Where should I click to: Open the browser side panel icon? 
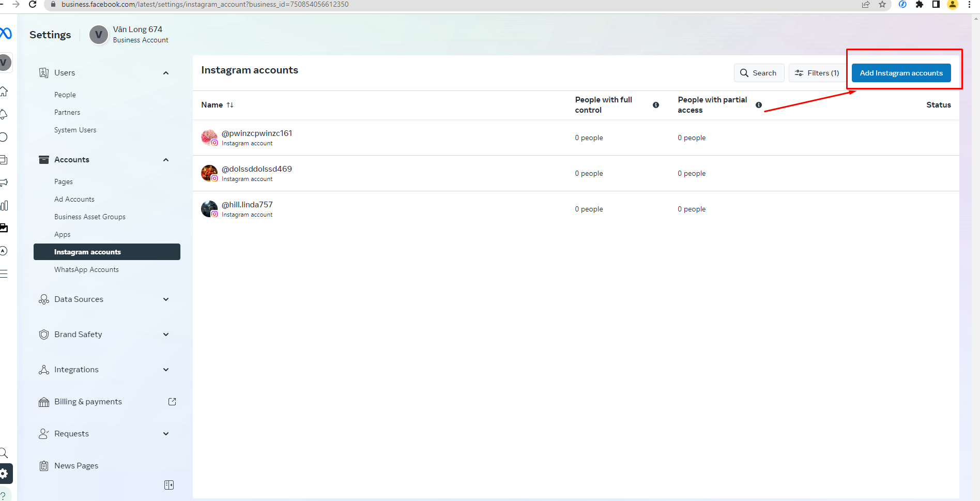pos(936,4)
